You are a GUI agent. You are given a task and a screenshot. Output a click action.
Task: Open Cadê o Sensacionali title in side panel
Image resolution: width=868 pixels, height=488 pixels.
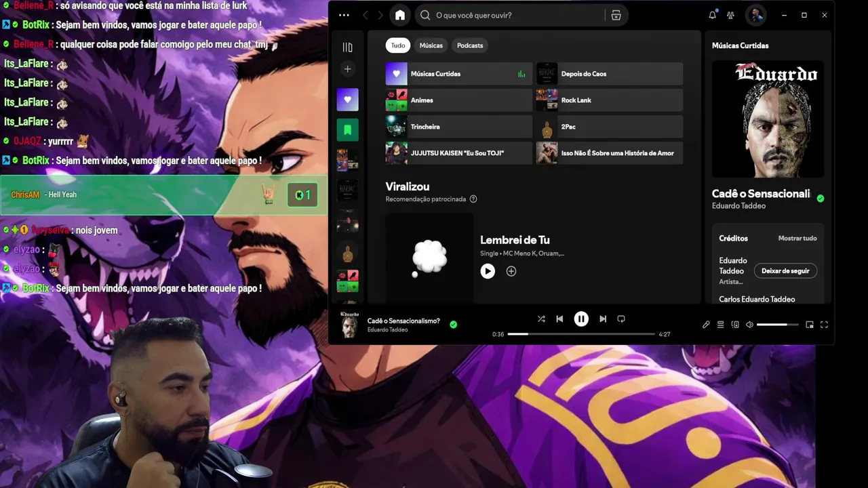pyautogui.click(x=761, y=194)
